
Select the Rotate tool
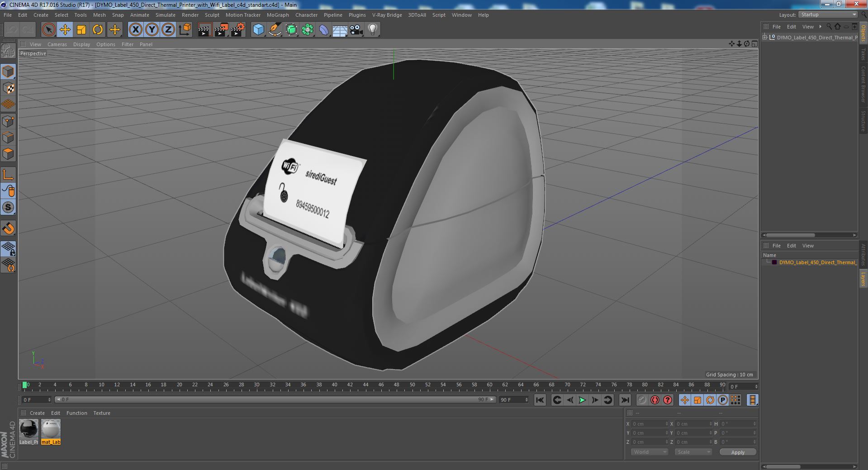click(98, 30)
